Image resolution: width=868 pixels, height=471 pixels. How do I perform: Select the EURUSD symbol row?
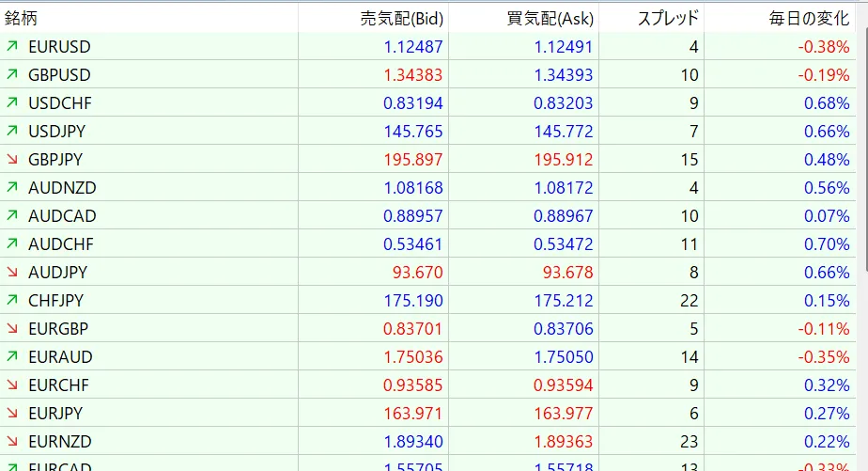pos(428,47)
